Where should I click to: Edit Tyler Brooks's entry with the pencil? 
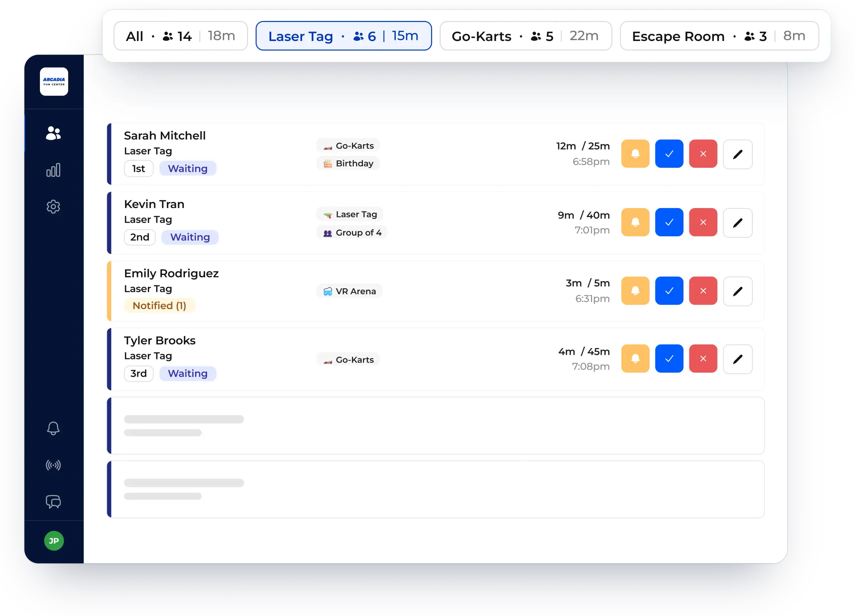coord(738,359)
